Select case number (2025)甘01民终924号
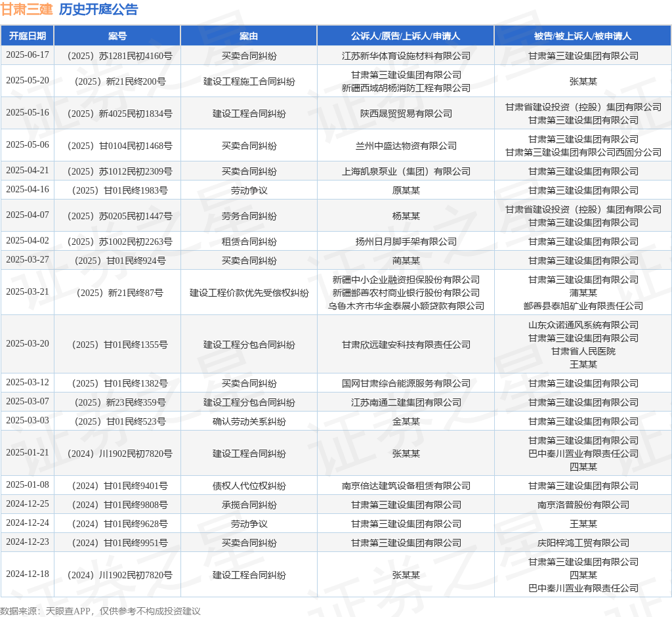The image size is (672, 617). [120, 261]
